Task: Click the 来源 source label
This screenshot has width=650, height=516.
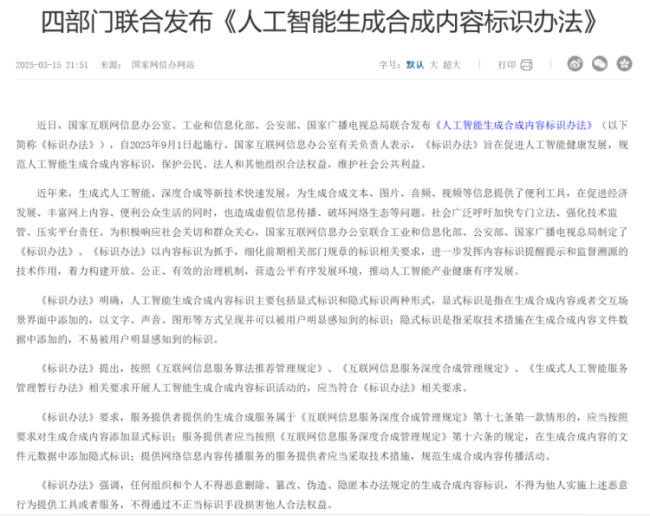Action: pos(109,65)
